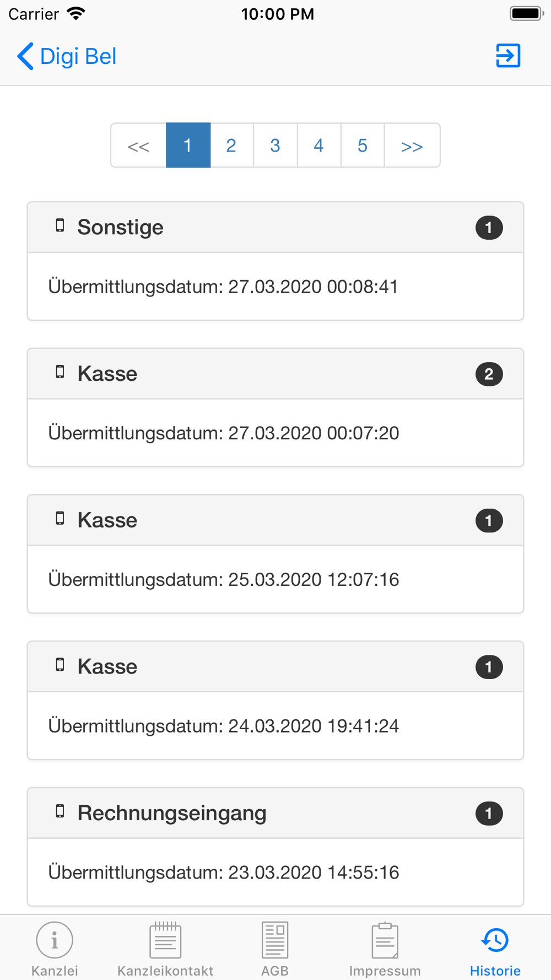This screenshot has width=551, height=980.
Task: Go to page 5
Action: tap(362, 145)
